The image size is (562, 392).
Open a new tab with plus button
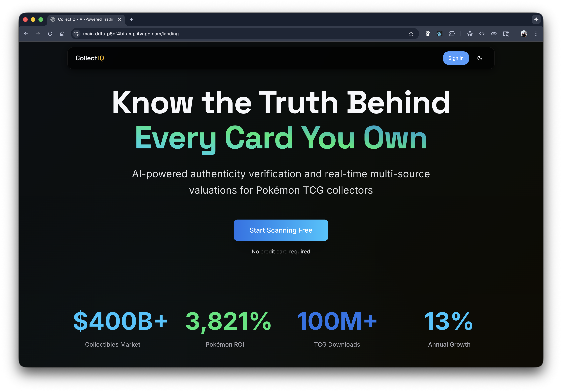click(131, 19)
